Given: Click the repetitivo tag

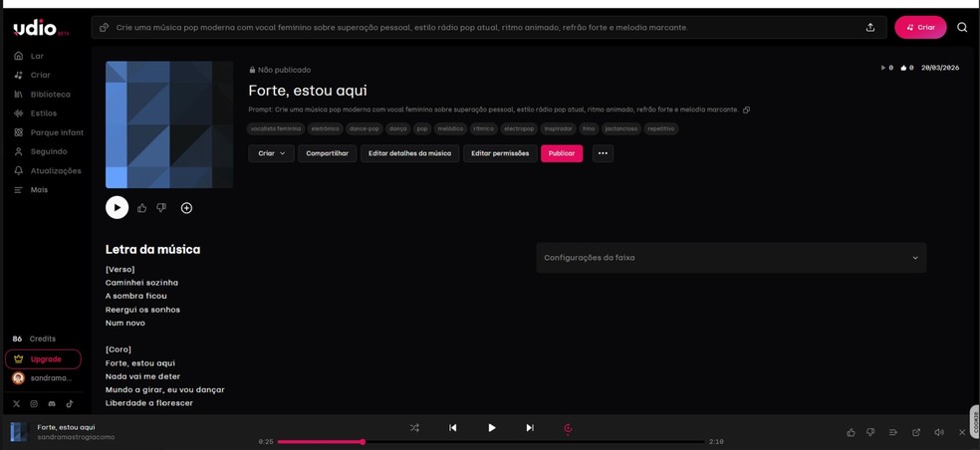Looking at the screenshot, I should tap(660, 128).
